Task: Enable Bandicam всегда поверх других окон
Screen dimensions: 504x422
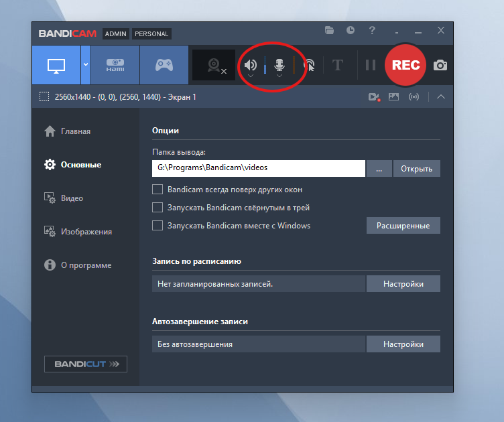Action: (157, 189)
